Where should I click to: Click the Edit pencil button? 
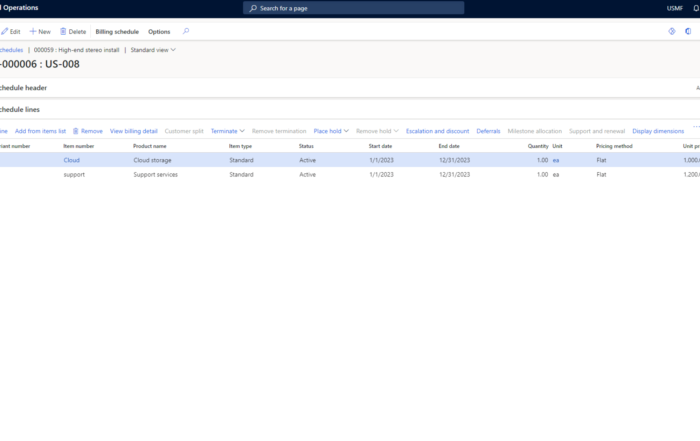11,32
